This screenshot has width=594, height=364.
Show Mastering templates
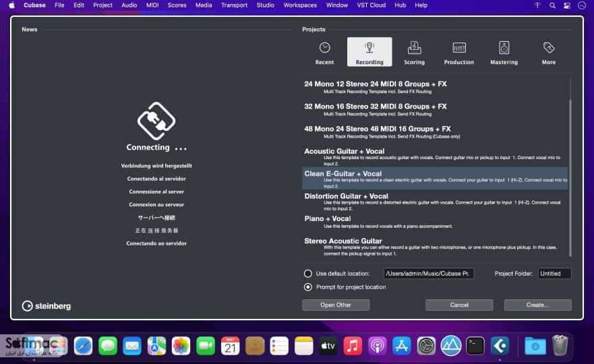504,53
